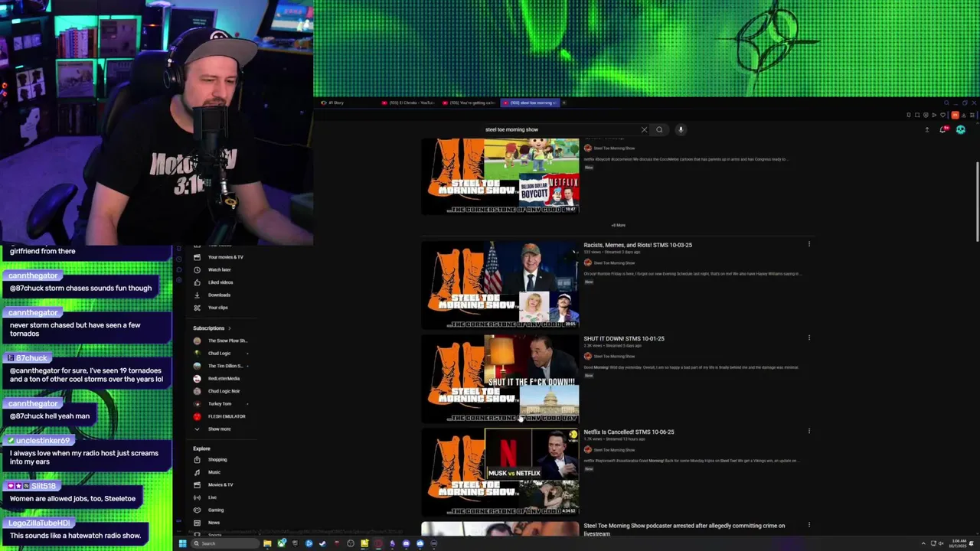980x551 pixels.
Task: Open File Explorer from taskbar
Action: click(x=267, y=543)
